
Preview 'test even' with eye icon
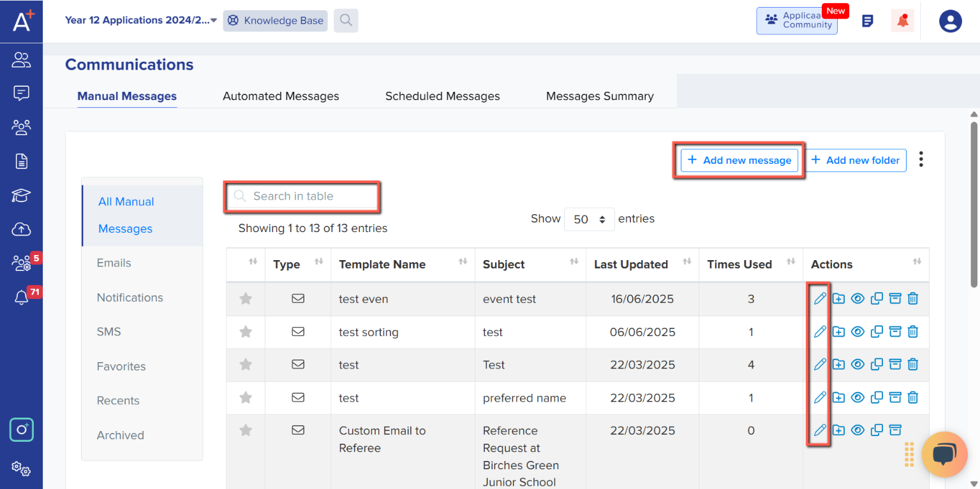tap(857, 298)
